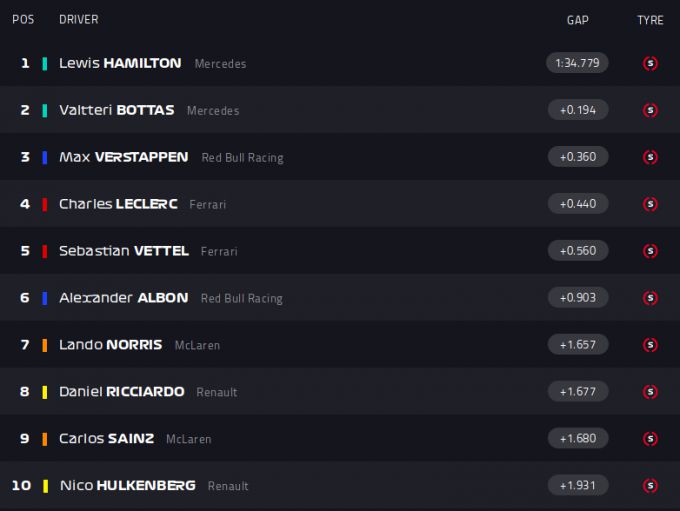Image resolution: width=680 pixels, height=511 pixels.
Task: Click Vettel's soft tyre icon
Action: tap(650, 251)
